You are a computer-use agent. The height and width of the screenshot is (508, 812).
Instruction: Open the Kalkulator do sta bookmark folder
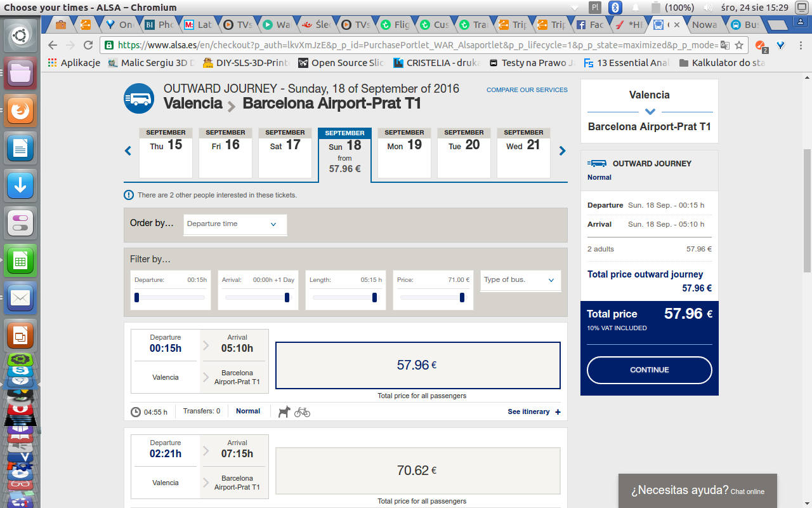[x=722, y=63]
